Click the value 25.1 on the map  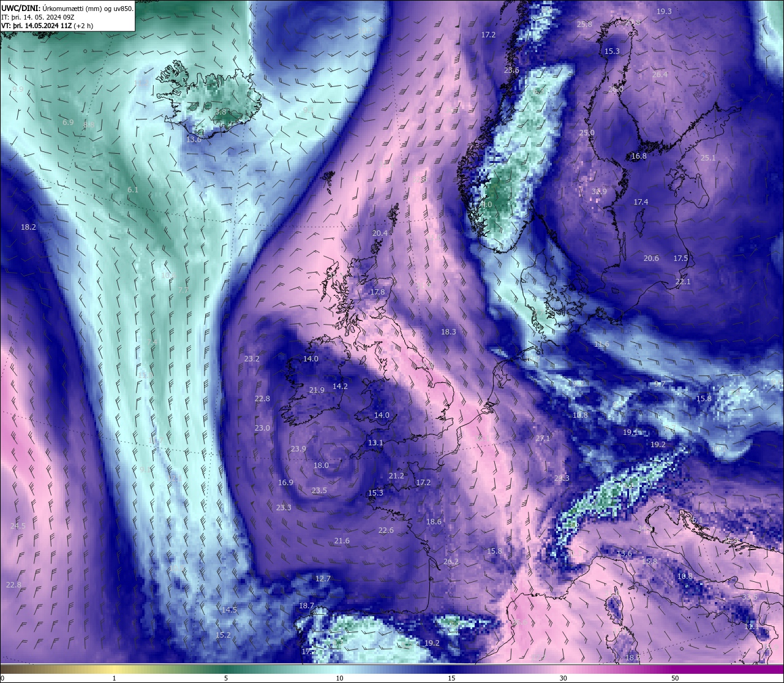pyautogui.click(x=708, y=158)
